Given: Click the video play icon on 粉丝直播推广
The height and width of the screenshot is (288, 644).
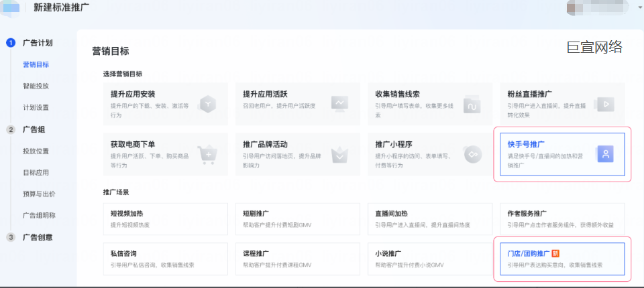Looking at the screenshot, I should coord(604,104).
